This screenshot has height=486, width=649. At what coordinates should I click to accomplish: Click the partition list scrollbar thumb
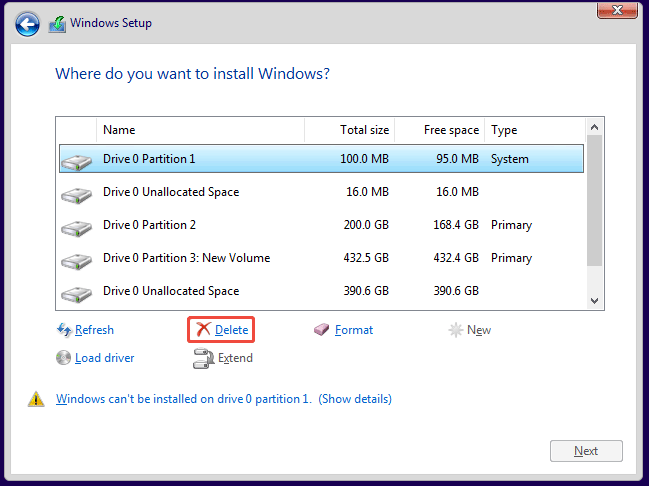595,201
